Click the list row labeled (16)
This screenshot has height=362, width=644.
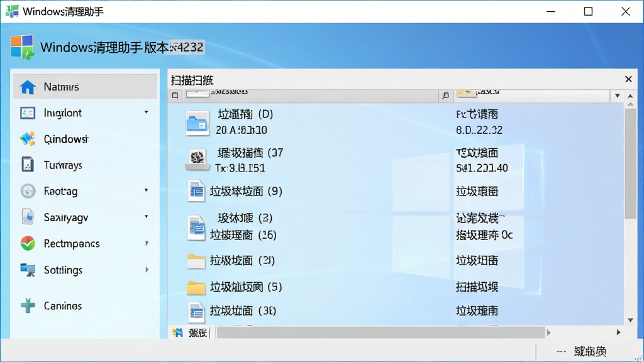pos(396,235)
